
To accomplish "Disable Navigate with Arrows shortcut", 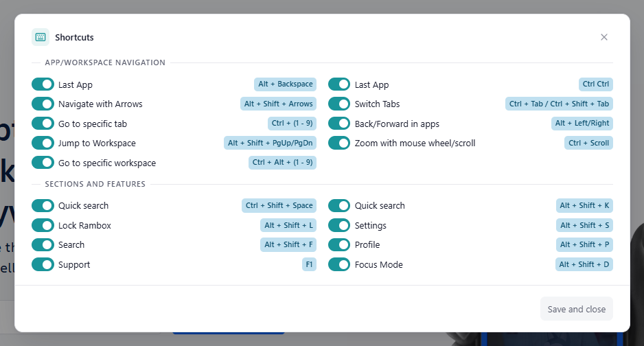I will pos(43,104).
